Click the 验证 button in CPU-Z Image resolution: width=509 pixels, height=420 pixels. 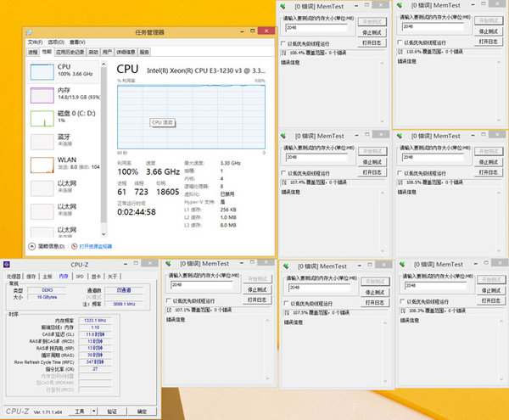click(112, 412)
